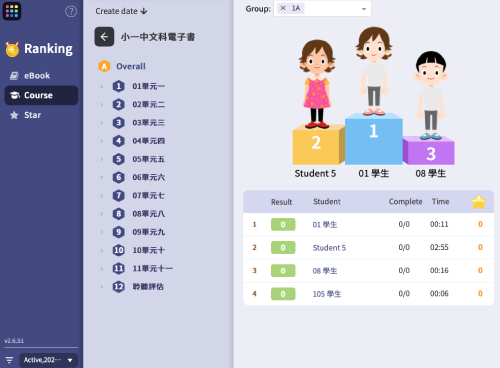
Task: Select the Course menu item
Action: tap(41, 95)
